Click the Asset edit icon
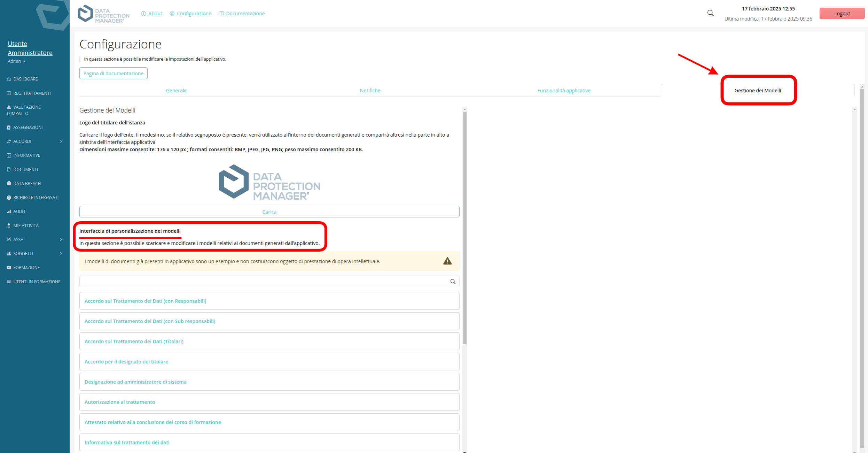This screenshot has width=868, height=453. pyautogui.click(x=9, y=240)
